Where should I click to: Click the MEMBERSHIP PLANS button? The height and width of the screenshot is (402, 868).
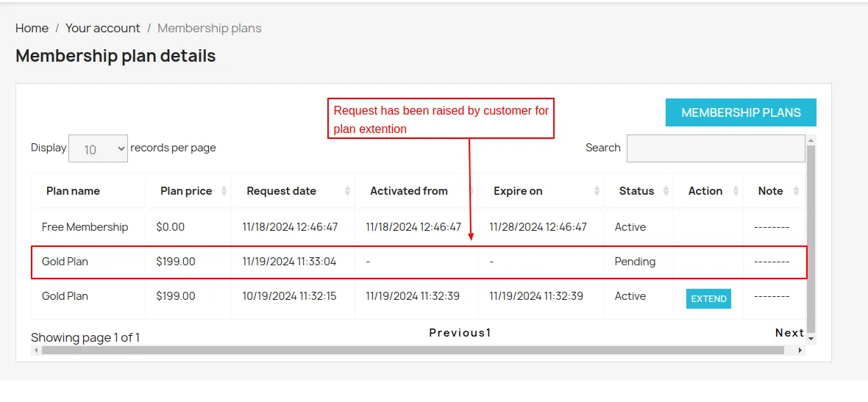741,112
